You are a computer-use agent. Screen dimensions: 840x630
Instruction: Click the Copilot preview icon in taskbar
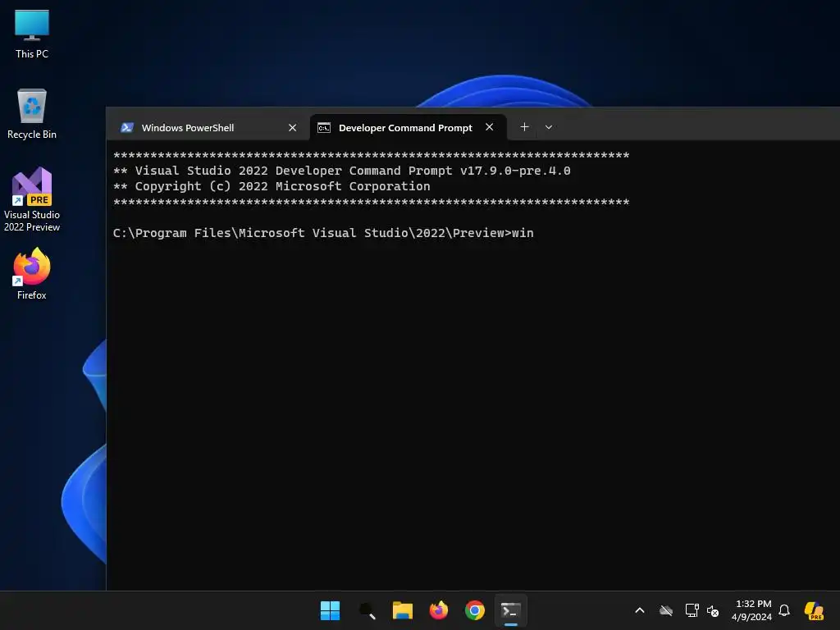(x=814, y=610)
